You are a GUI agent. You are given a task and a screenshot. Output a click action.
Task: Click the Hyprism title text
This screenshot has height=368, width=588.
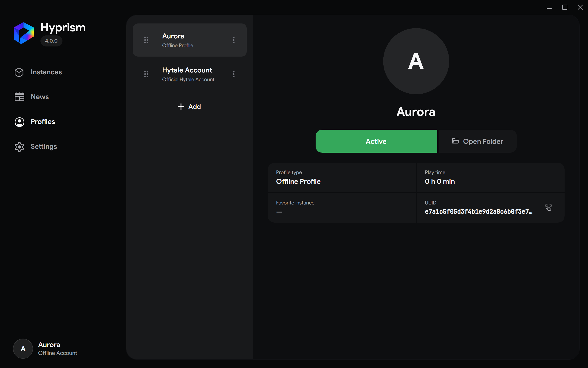63,28
